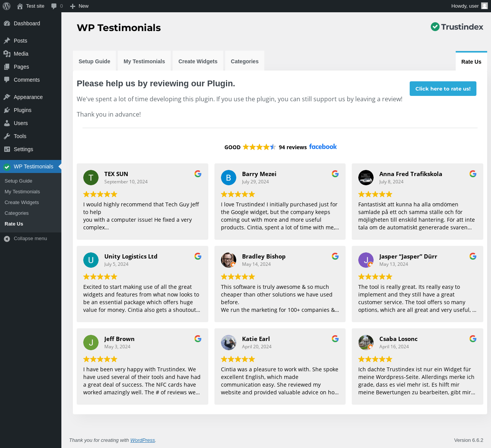Image resolution: width=491 pixels, height=448 pixels.
Task: Follow the WordPress link in footer
Action: [x=143, y=440]
